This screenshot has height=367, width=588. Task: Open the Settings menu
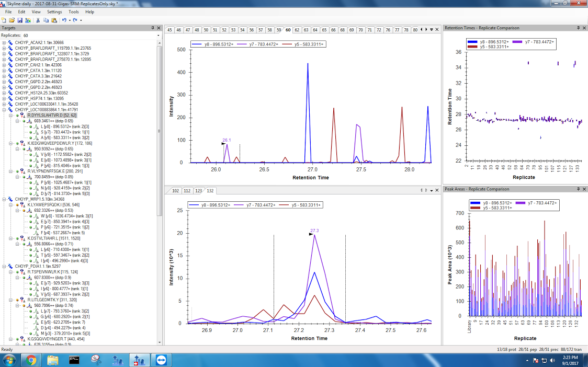tap(54, 12)
